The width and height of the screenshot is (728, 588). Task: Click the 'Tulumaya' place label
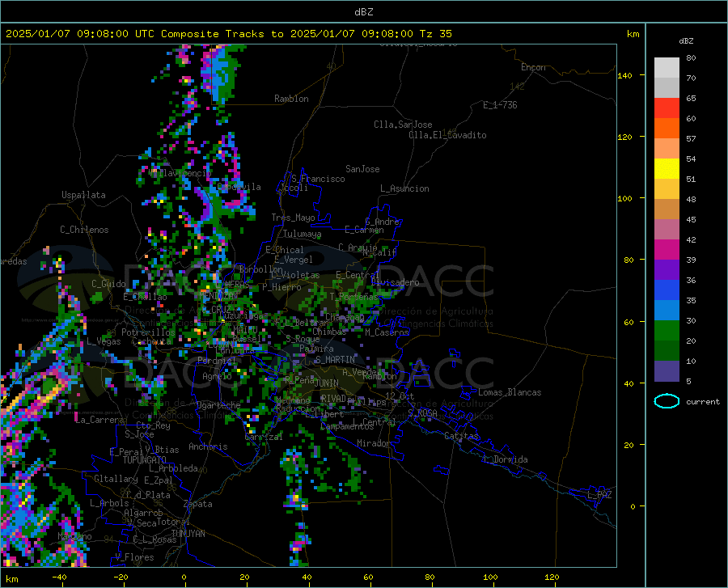(303, 234)
